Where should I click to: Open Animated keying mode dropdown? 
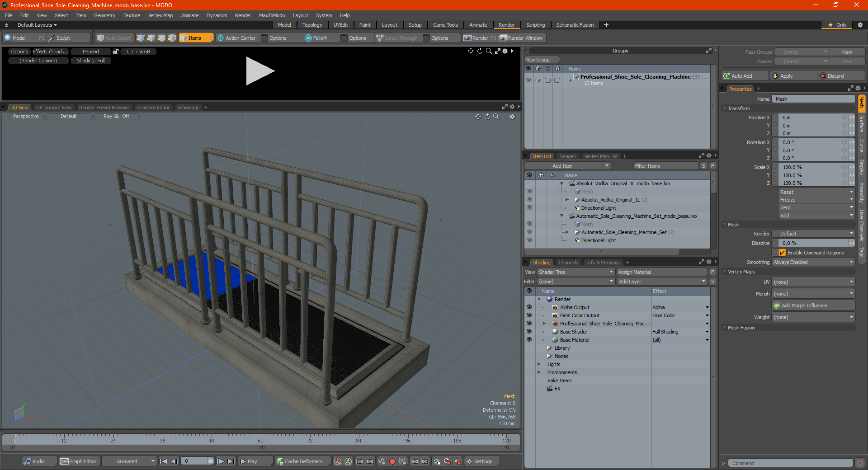[x=129, y=461]
